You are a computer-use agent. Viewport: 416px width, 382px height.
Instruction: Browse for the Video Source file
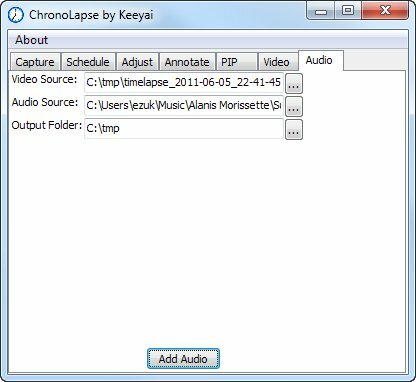point(294,83)
